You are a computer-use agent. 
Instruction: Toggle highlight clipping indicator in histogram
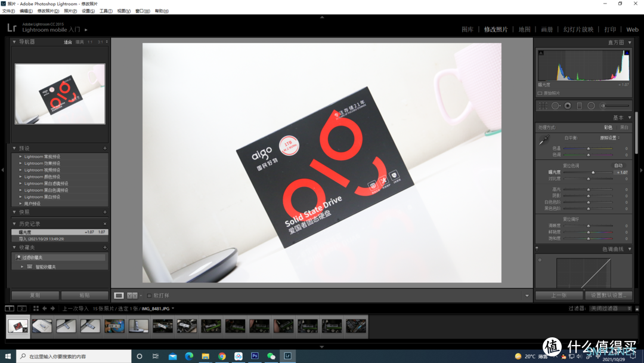[627, 53]
